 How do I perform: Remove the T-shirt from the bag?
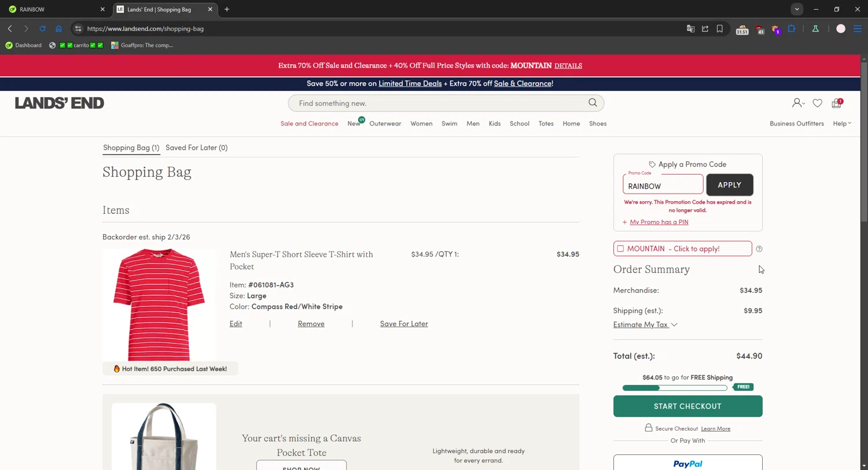311,324
